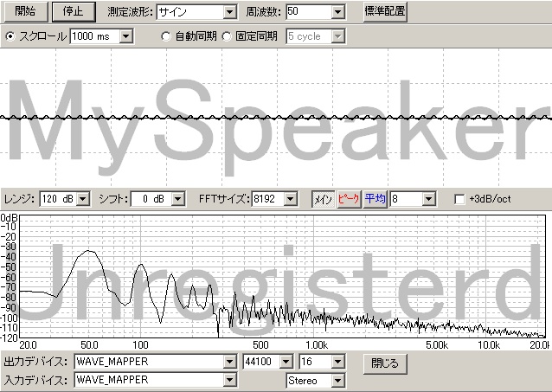552x392 pixels.
Task: Click the 1.00k frequency axis label
Action: pyautogui.click(x=317, y=345)
